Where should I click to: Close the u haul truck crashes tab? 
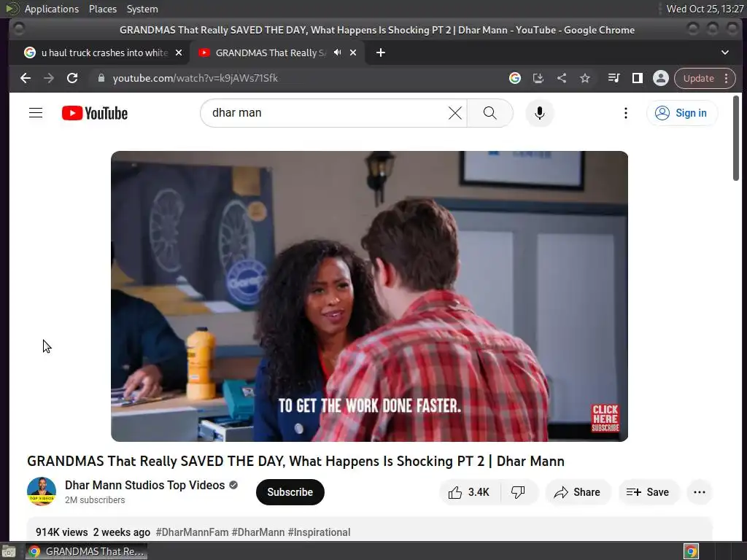[x=179, y=52]
